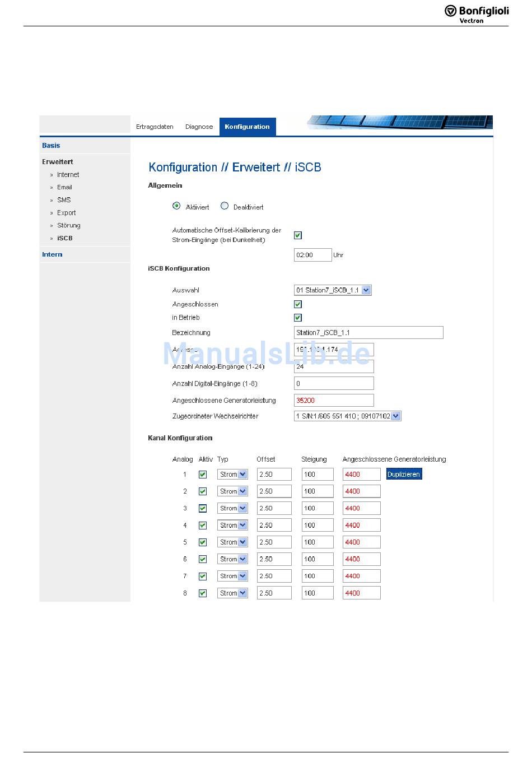Click Generatorleistung 4400 field for Analog 7

[362, 577]
